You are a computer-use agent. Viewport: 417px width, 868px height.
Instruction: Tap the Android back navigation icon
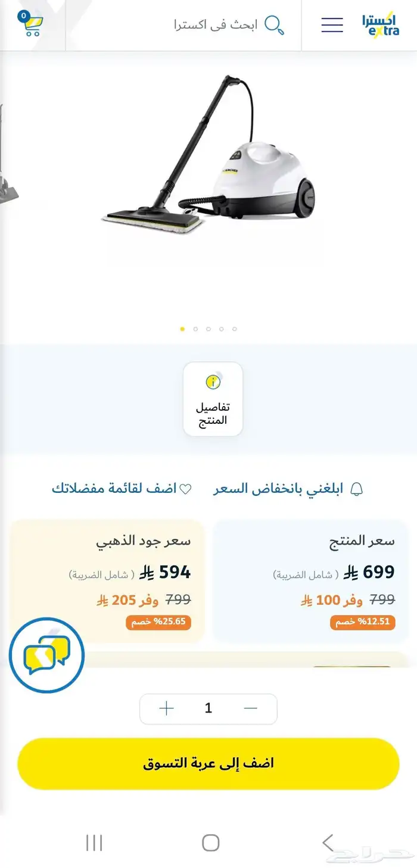327,843
